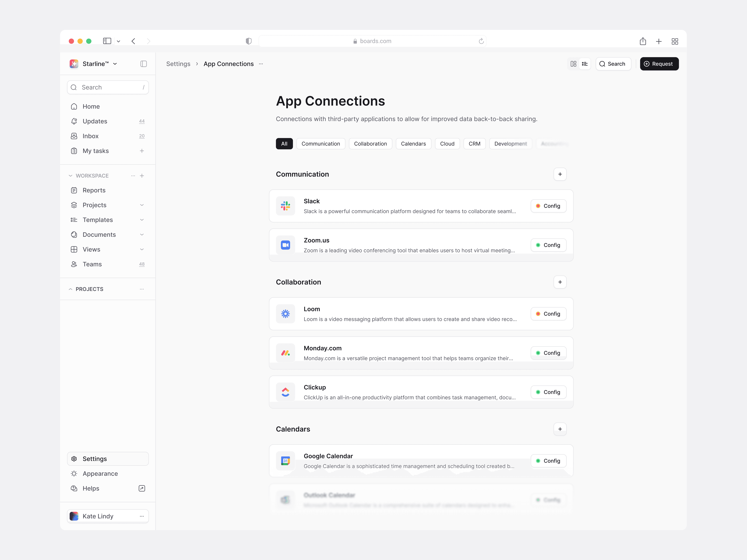Select the CRM filter tab
747x560 pixels.
(474, 144)
